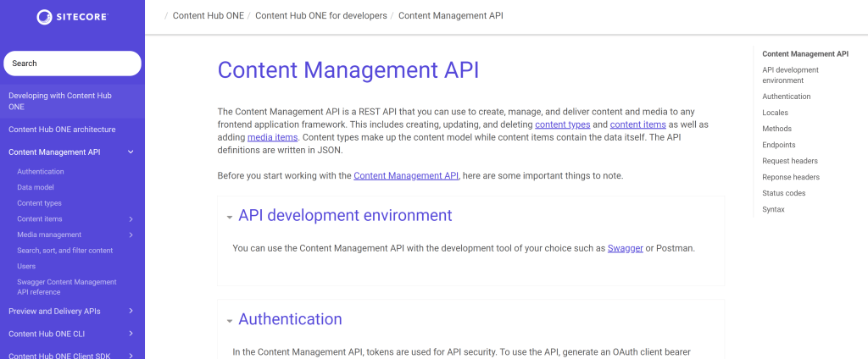The height and width of the screenshot is (359, 868).
Task: Follow the media items link
Action: click(272, 137)
